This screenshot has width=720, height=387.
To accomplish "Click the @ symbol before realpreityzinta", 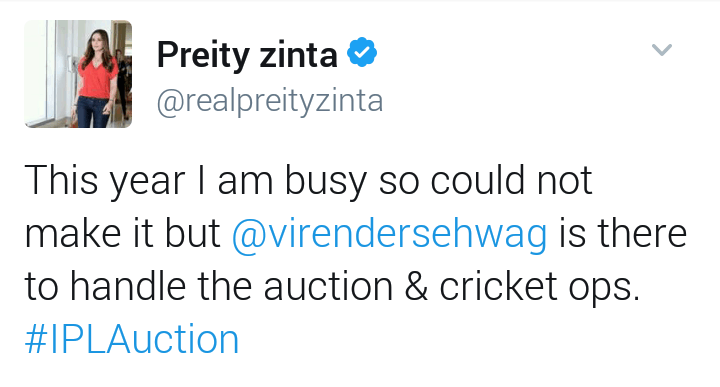I will pyautogui.click(x=170, y=103).
